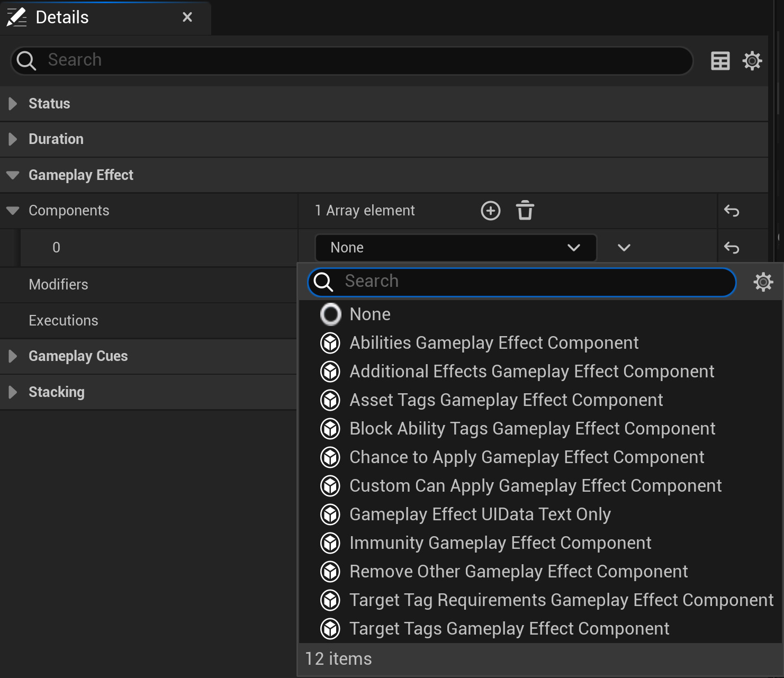Choose Immunity Gameplay Effect Component
Screen dimensions: 784x678
pyautogui.click(x=540, y=543)
